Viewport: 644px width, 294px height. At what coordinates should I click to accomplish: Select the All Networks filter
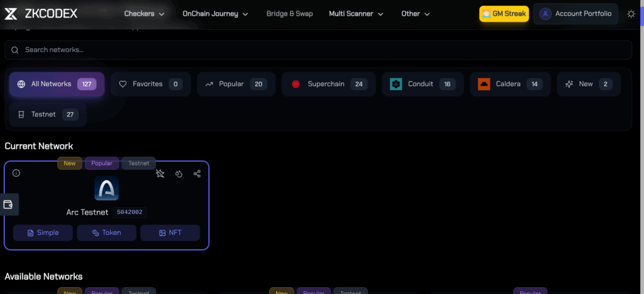57,84
